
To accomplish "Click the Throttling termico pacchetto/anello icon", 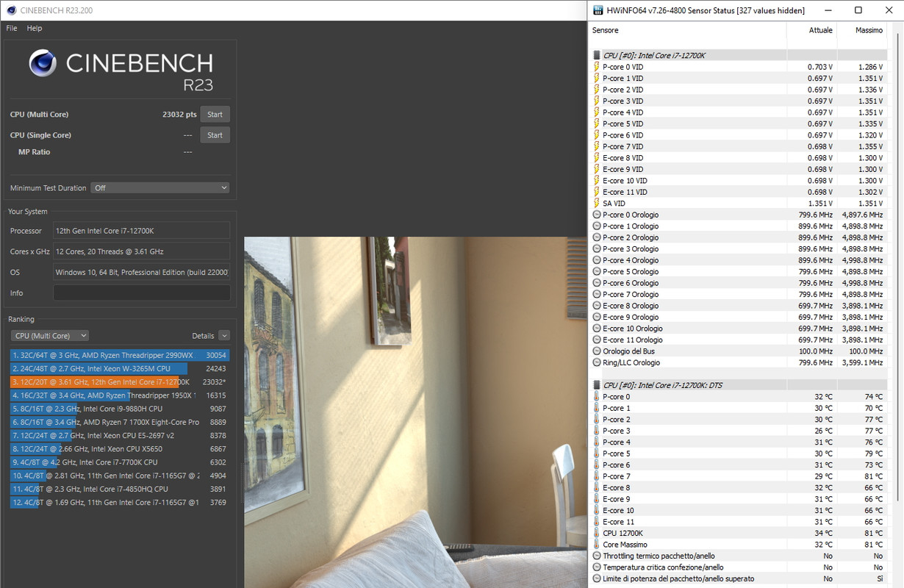I will (596, 556).
